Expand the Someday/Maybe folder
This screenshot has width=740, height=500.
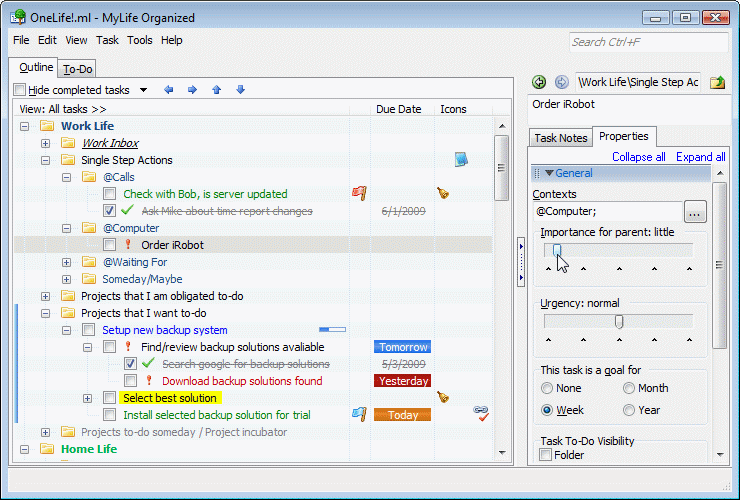(66, 279)
